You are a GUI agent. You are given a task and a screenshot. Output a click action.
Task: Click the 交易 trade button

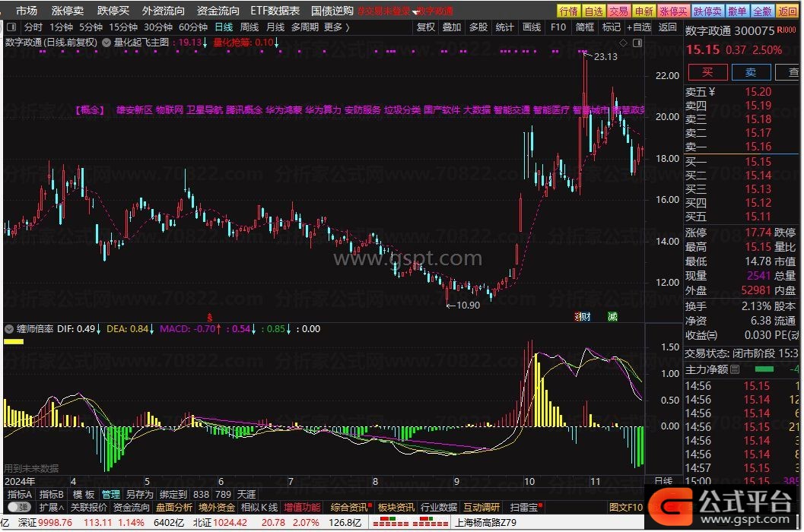tap(618, 11)
